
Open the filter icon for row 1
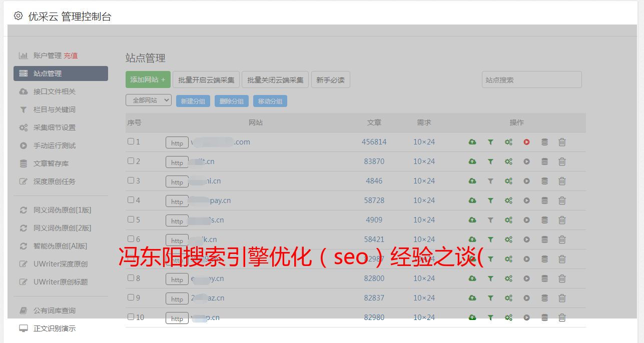[x=490, y=142]
